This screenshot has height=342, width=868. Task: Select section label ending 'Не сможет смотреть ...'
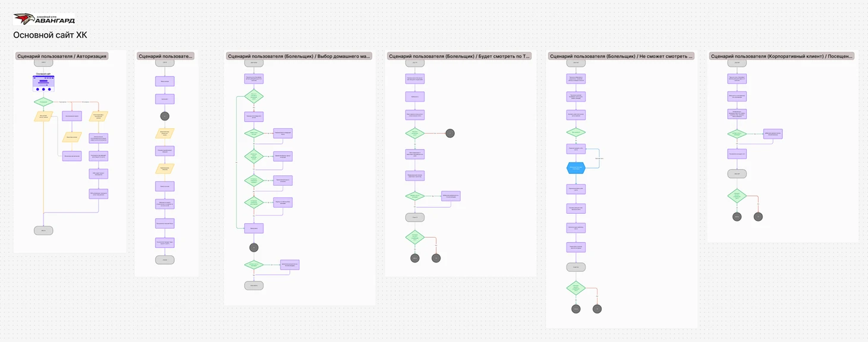point(621,56)
